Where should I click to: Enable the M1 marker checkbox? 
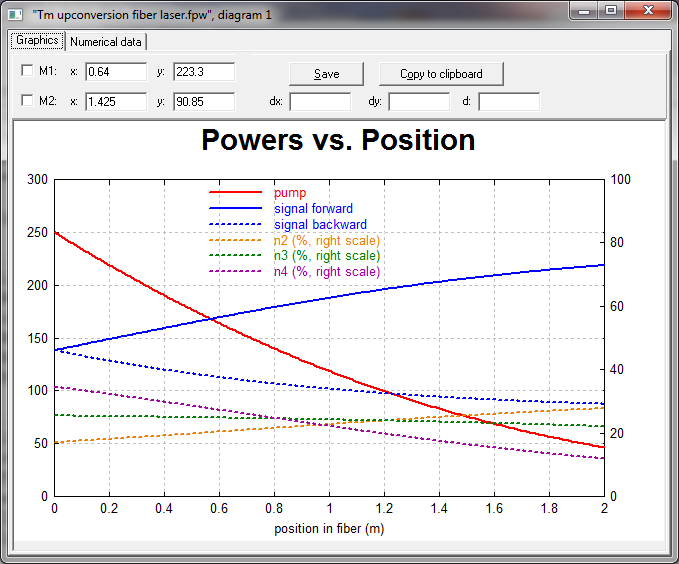(x=27, y=71)
